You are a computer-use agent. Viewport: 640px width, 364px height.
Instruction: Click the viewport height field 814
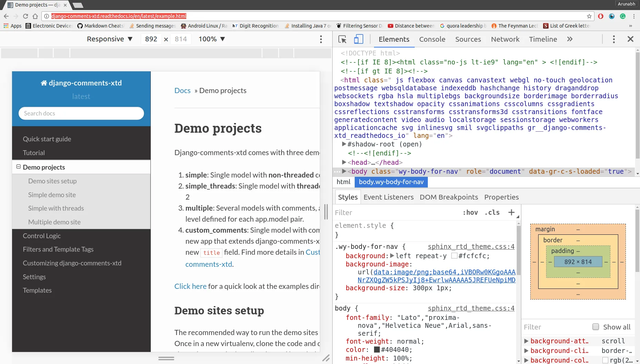tap(181, 39)
